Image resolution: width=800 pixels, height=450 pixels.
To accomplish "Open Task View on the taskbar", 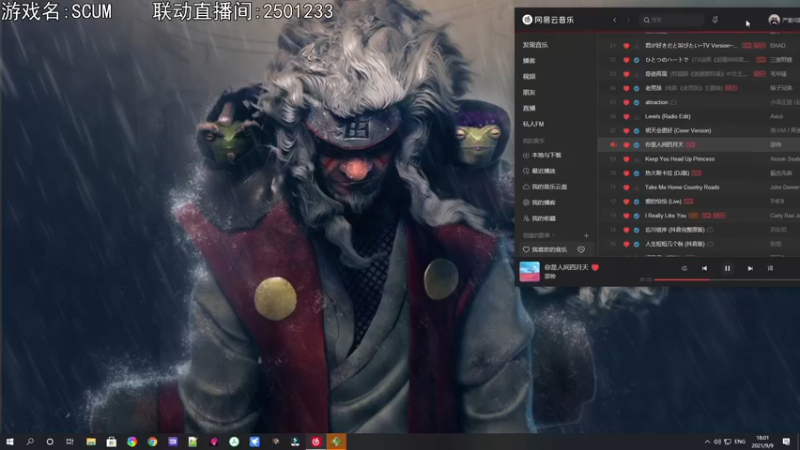I will 70,441.
